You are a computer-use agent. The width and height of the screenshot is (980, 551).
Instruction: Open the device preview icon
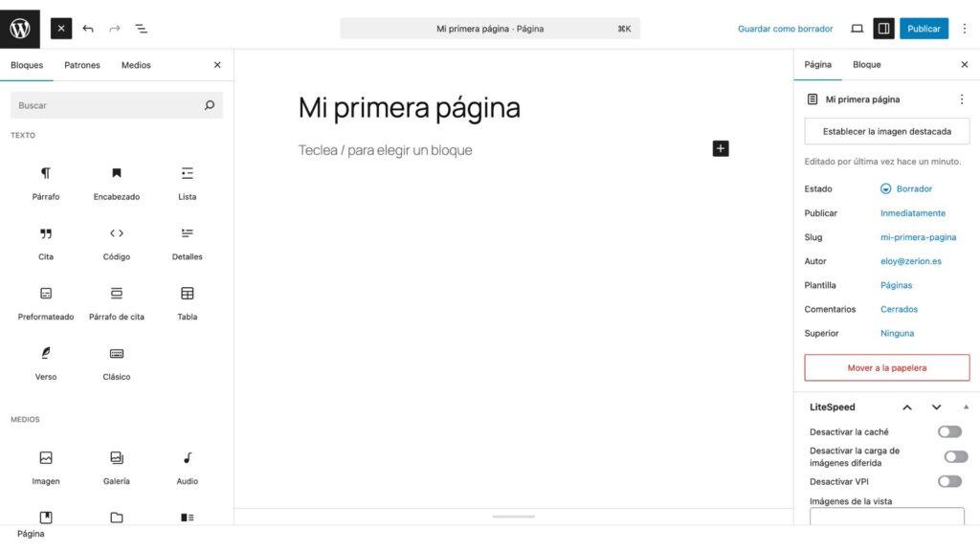(x=857, y=28)
